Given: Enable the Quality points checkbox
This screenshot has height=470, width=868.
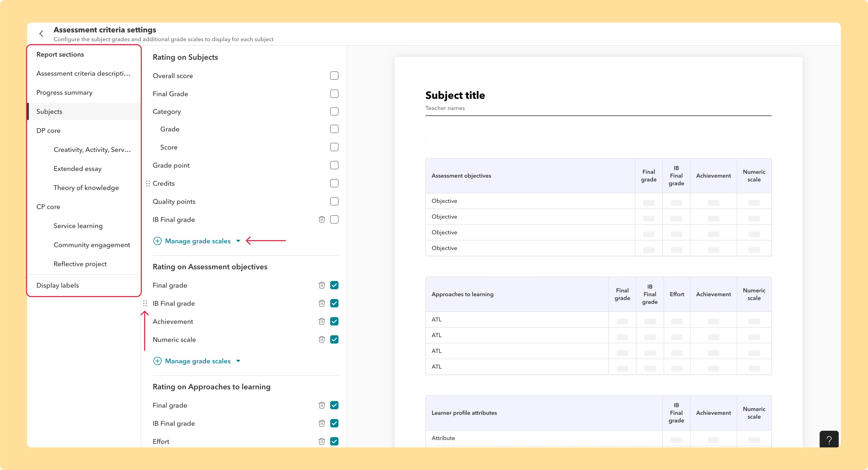Looking at the screenshot, I should [334, 202].
